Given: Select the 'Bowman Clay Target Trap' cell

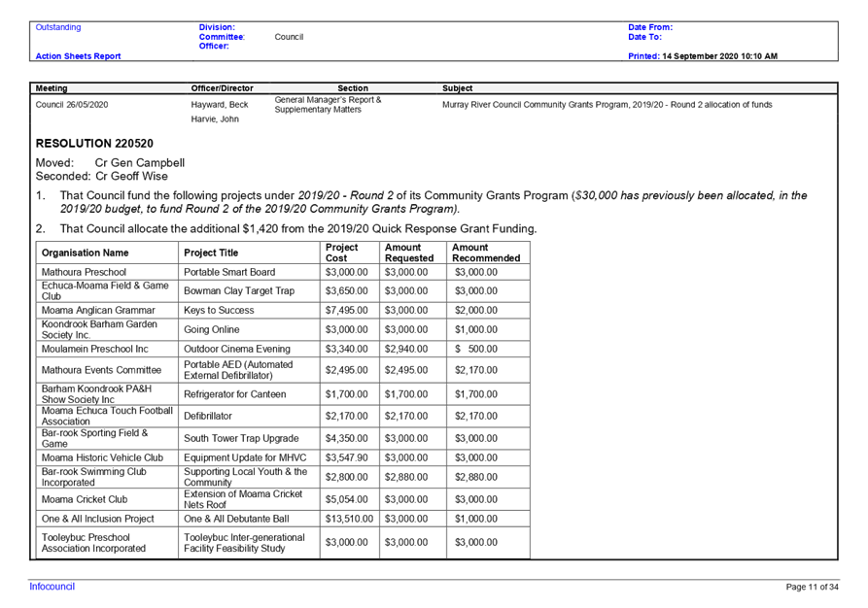Looking at the screenshot, I should point(249,290).
